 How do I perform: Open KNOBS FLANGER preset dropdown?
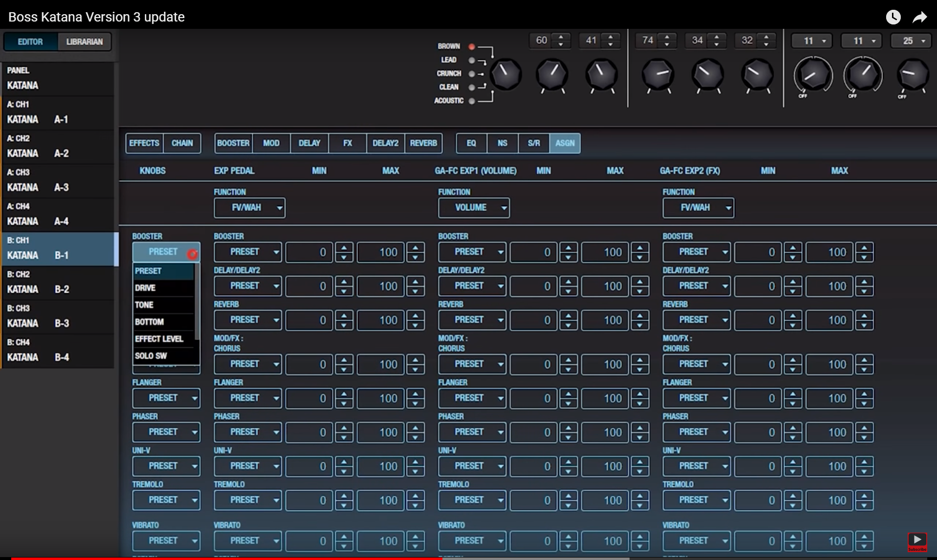tap(166, 398)
